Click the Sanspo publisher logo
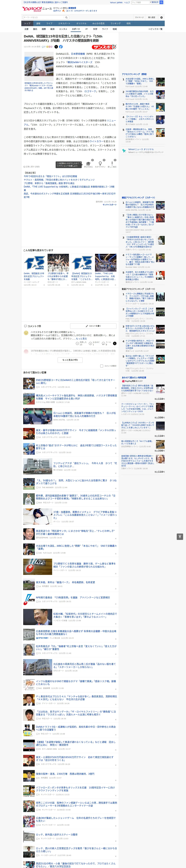This screenshot has height=868, width=186. 104,47
